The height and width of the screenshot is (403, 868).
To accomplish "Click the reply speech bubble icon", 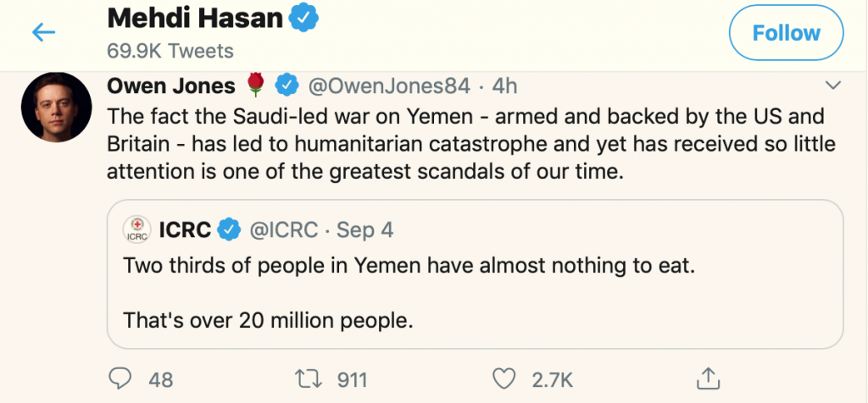I will 123,378.
